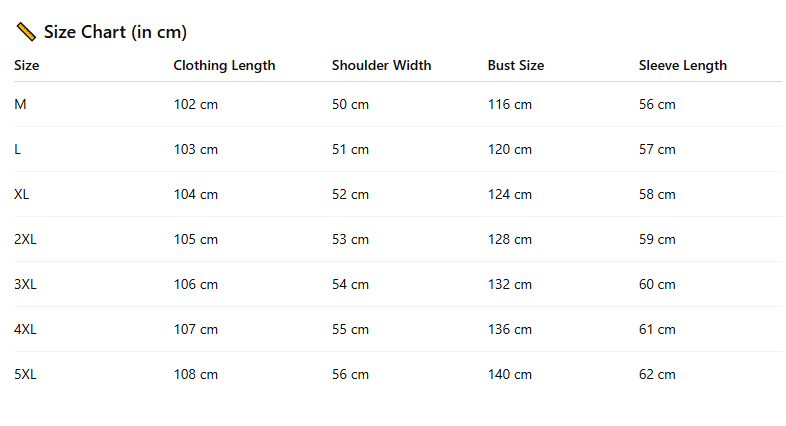This screenshot has height=426, width=786.
Task: Click the ruler icon beside Size Chart
Action: click(x=26, y=32)
